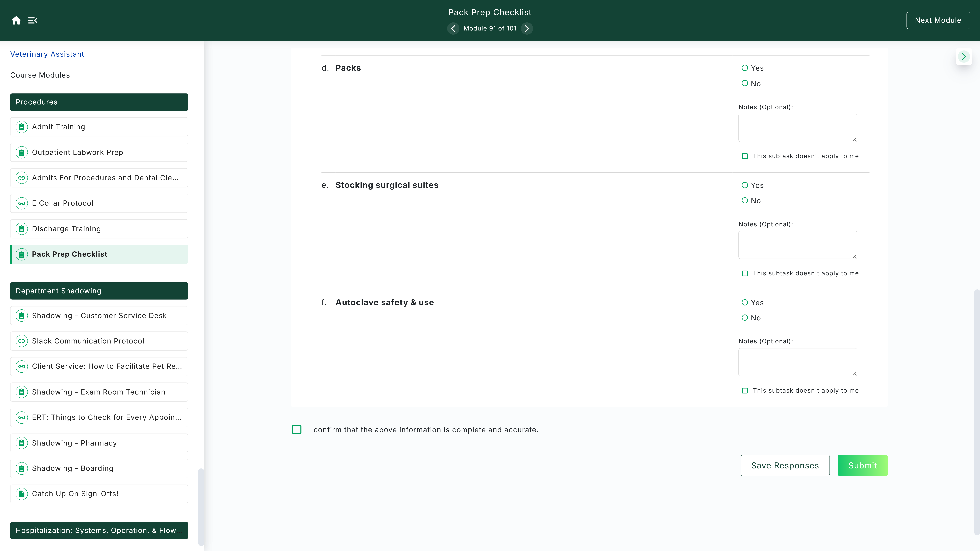Click the Discharge Training clipboard icon
980x551 pixels.
22,229
